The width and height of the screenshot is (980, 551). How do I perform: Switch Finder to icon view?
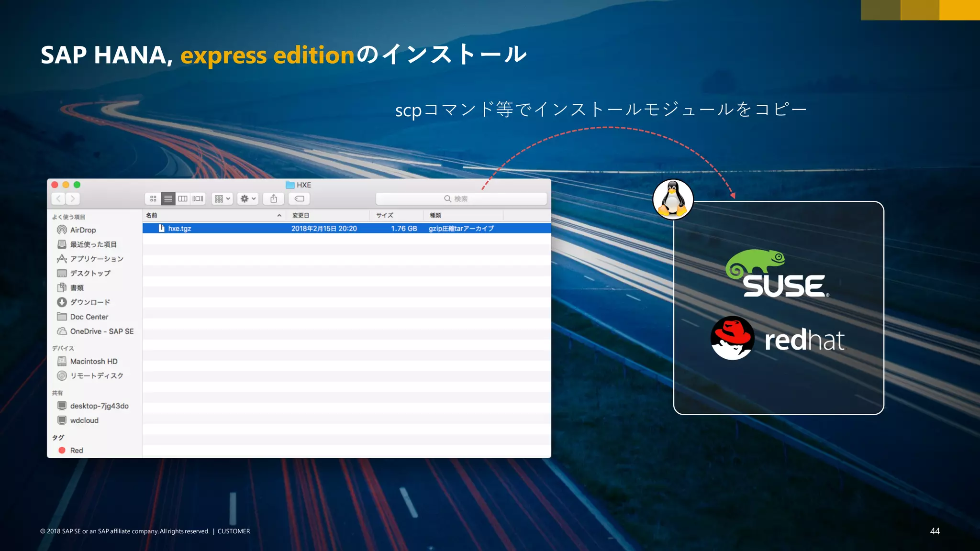click(x=153, y=198)
